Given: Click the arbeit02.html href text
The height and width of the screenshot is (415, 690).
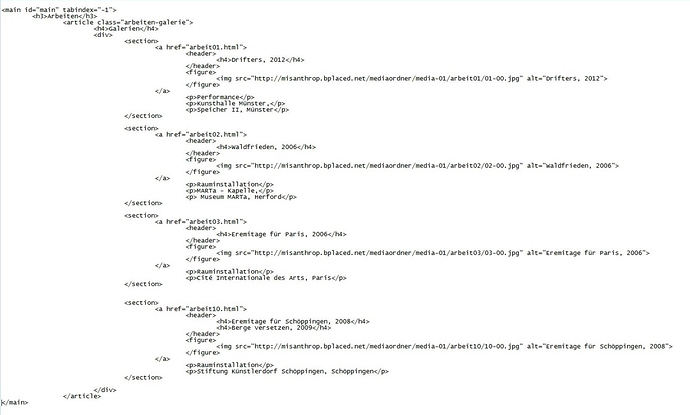Looking at the screenshot, I should (216, 134).
